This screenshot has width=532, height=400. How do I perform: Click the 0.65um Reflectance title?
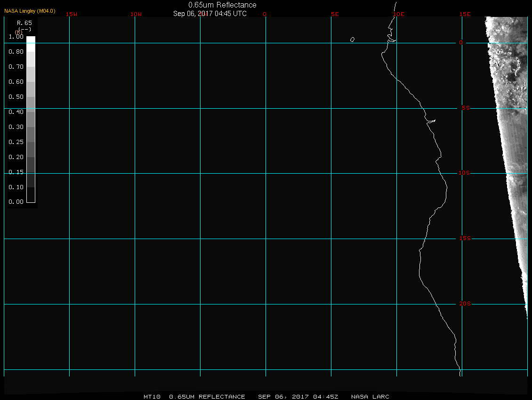tap(222, 5)
